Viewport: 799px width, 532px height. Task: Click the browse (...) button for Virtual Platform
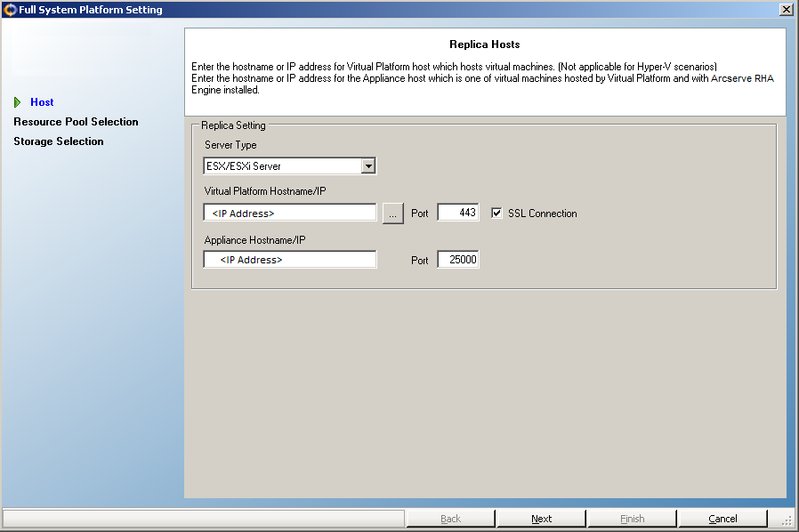[393, 214]
